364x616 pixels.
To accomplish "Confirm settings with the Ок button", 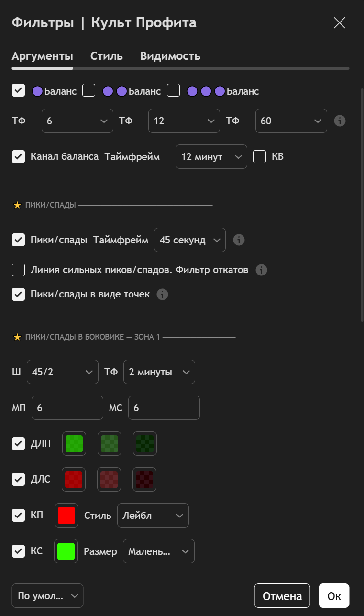I will (334, 596).
